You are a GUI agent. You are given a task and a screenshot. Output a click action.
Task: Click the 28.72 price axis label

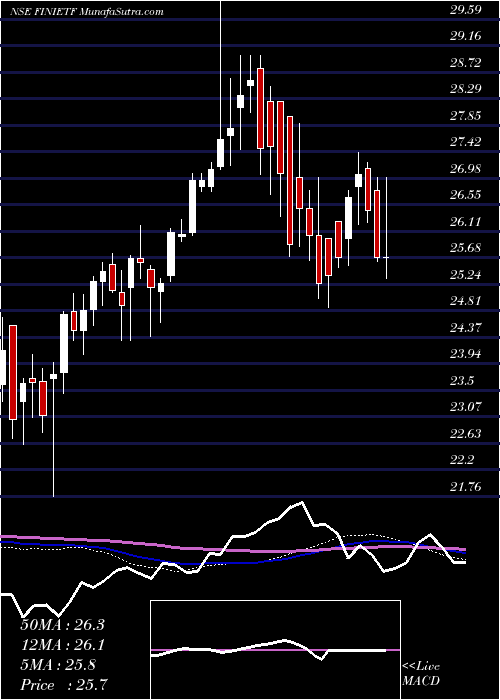(465, 62)
